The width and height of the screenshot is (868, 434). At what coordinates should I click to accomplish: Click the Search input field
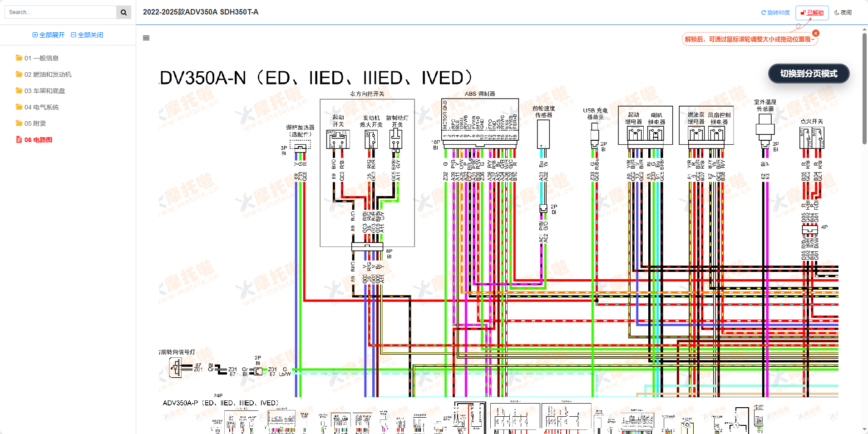60,12
